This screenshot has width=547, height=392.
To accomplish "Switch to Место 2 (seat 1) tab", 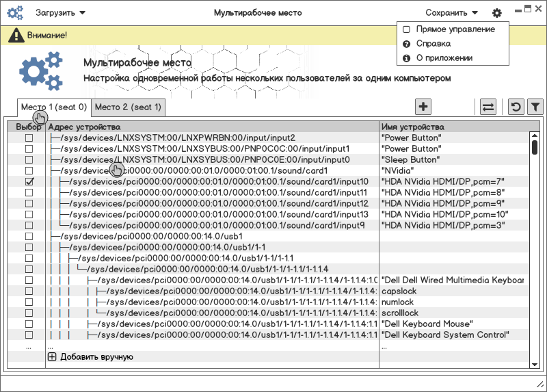I will [128, 107].
